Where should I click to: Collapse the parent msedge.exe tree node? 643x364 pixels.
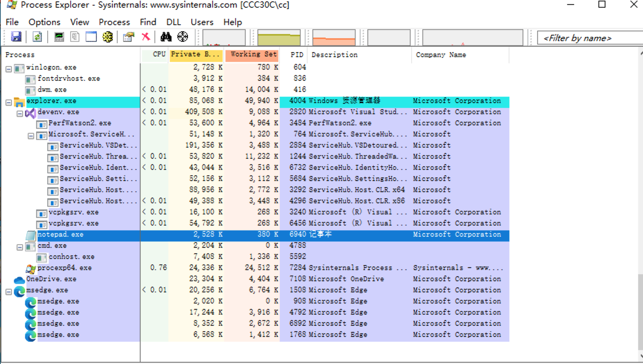pyautogui.click(x=9, y=292)
